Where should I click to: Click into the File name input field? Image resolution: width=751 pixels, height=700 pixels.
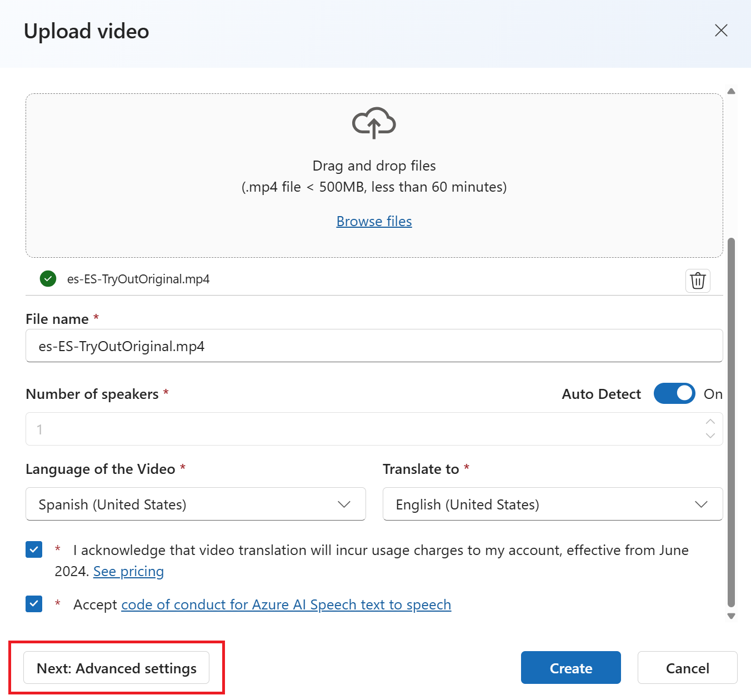pos(374,346)
